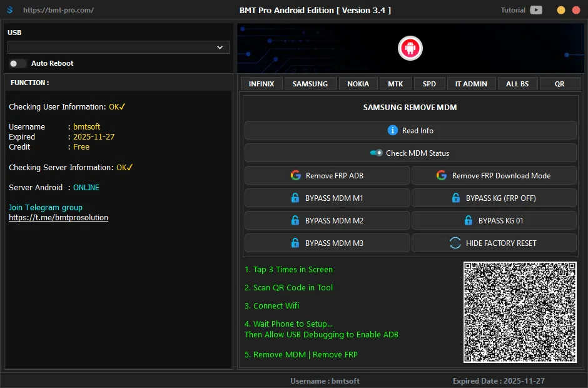Viewport: 588px width, 388px height.
Task: Open the t.me/bmtprosolution Telegram link
Action: 58,218
